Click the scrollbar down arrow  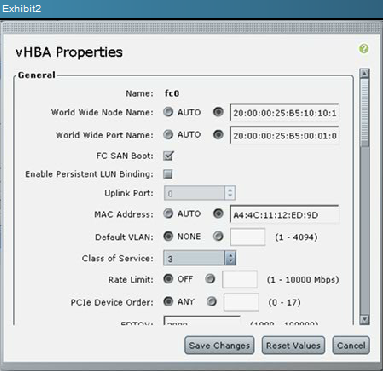coord(364,319)
